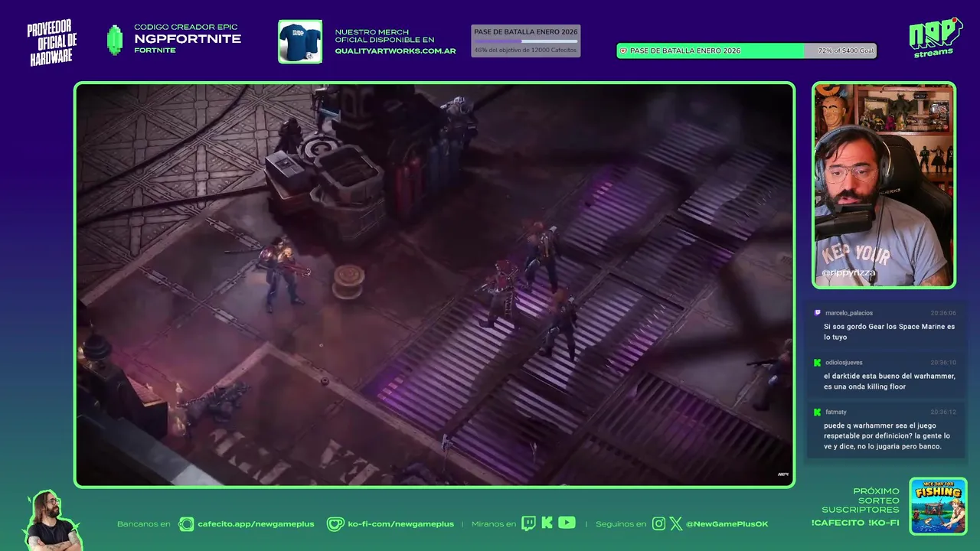Click the main gameplay video area
Screen dimensions: 980x551
pyautogui.click(x=434, y=285)
